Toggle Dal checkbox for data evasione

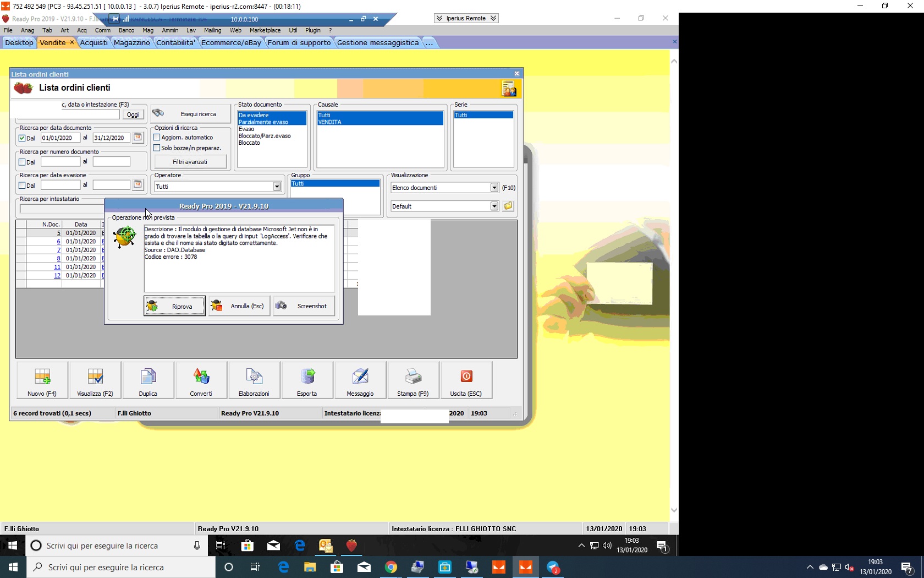coord(23,186)
